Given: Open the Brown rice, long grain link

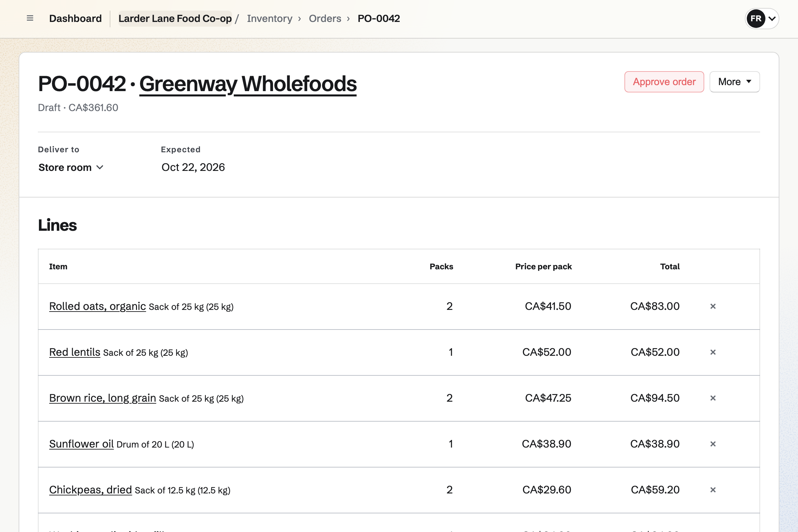Looking at the screenshot, I should point(102,398).
